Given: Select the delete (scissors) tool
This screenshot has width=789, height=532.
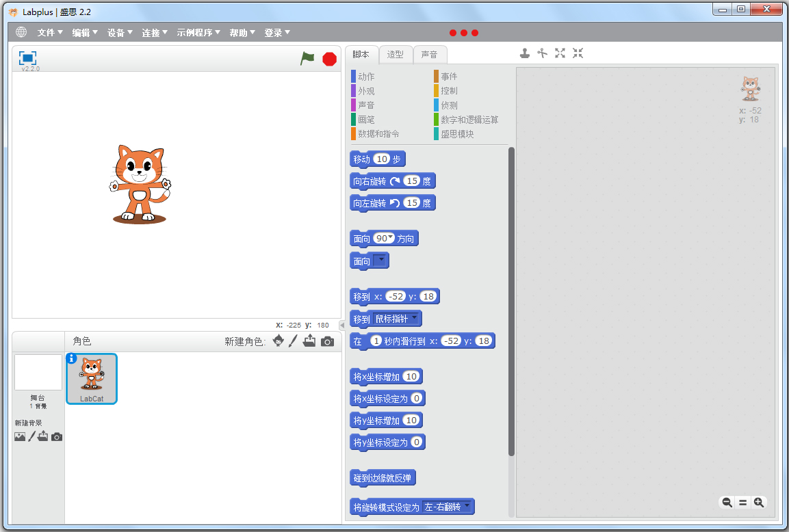Looking at the screenshot, I should pos(542,53).
